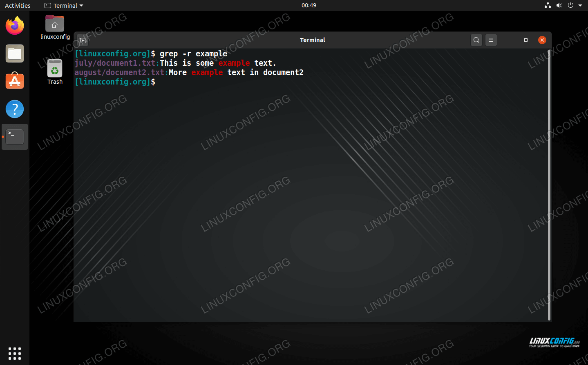Click the 'Terminal' window title

[x=313, y=40]
